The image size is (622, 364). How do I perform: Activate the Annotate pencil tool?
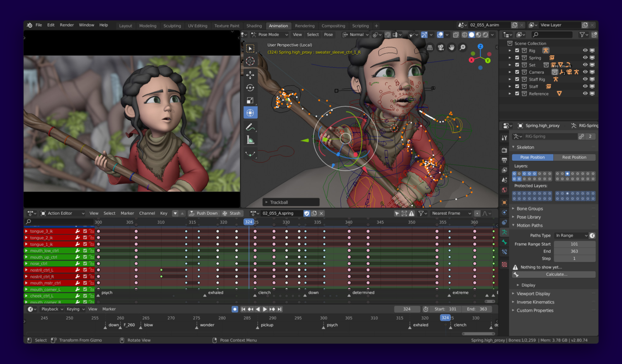pos(250,126)
